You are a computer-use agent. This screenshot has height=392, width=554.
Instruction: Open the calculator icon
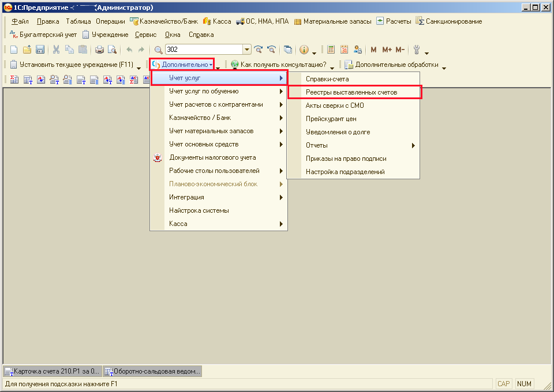click(331, 50)
